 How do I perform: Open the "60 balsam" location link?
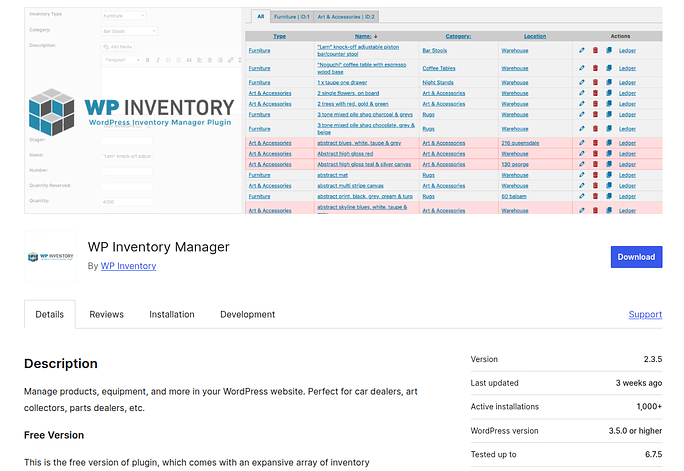click(x=514, y=197)
